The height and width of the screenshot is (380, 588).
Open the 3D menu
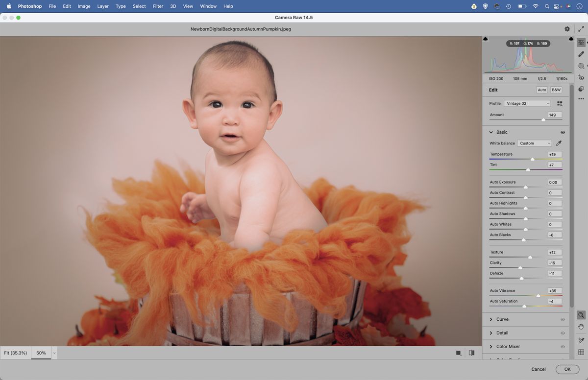173,6
